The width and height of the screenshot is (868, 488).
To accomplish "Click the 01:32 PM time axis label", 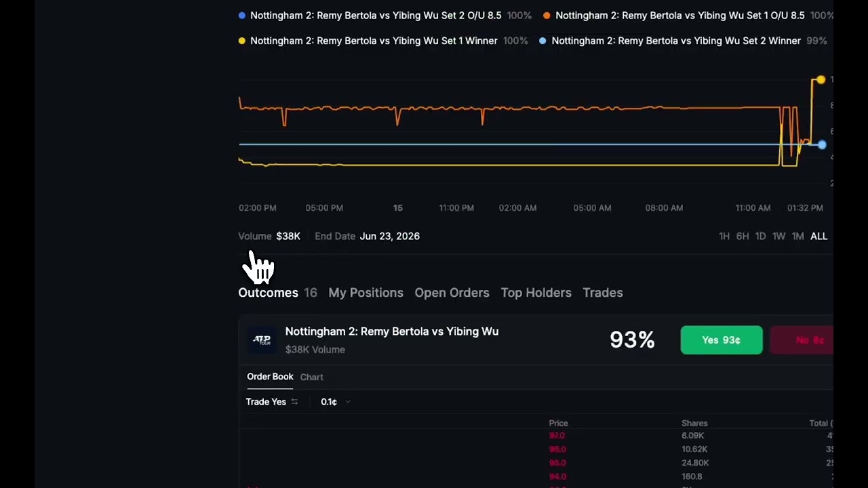I will 805,208.
